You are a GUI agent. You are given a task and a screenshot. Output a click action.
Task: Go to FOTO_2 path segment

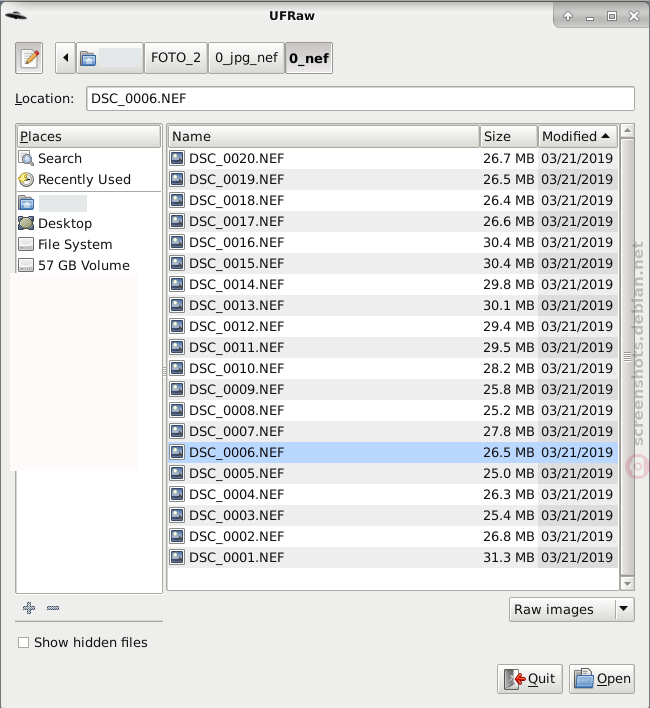(176, 58)
